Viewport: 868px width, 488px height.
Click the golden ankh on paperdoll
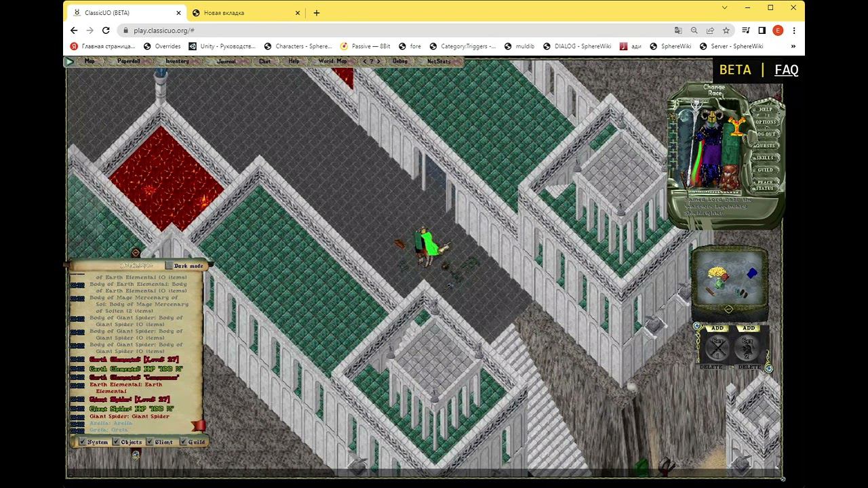point(738,125)
